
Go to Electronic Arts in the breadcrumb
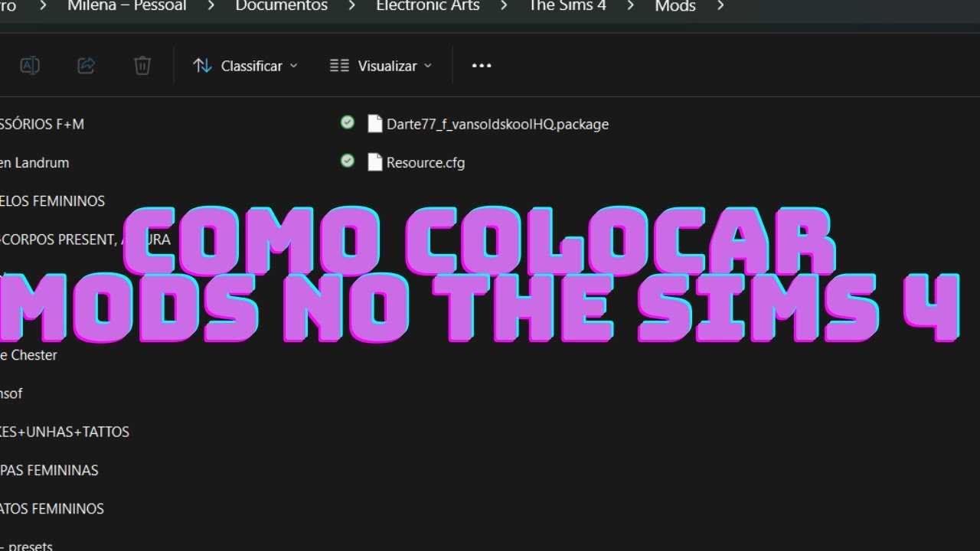428,6
